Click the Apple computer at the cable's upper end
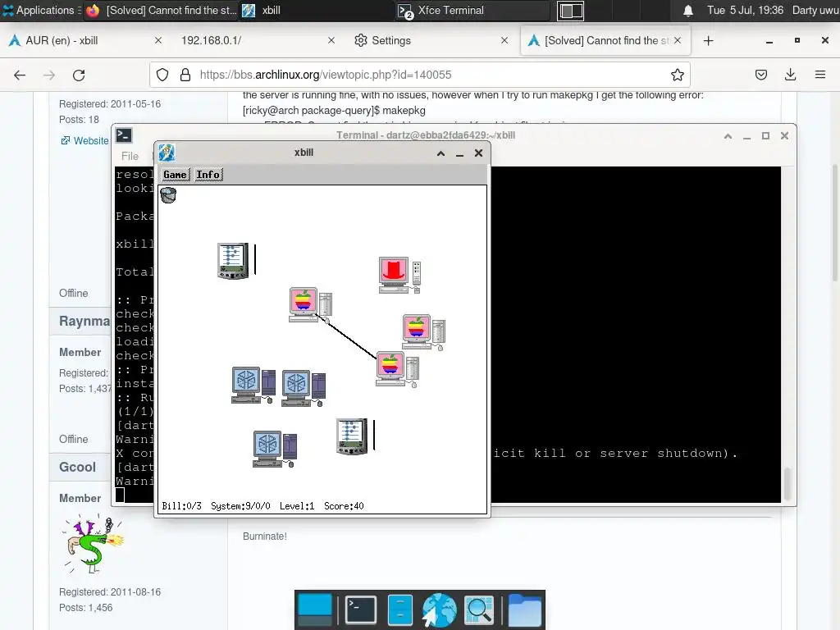 coord(310,305)
